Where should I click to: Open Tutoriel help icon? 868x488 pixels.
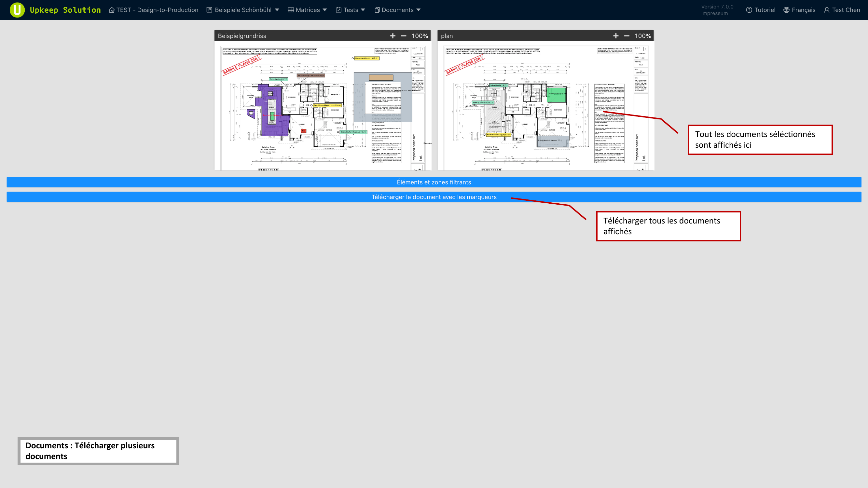coord(749,10)
